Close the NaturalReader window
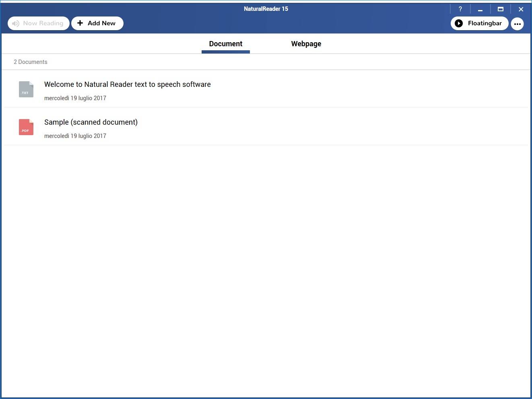Image resolution: width=532 pixels, height=399 pixels. tap(521, 9)
